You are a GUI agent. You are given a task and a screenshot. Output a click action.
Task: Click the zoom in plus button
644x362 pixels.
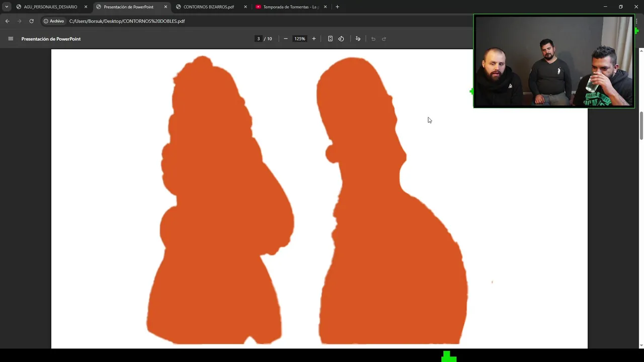314,39
